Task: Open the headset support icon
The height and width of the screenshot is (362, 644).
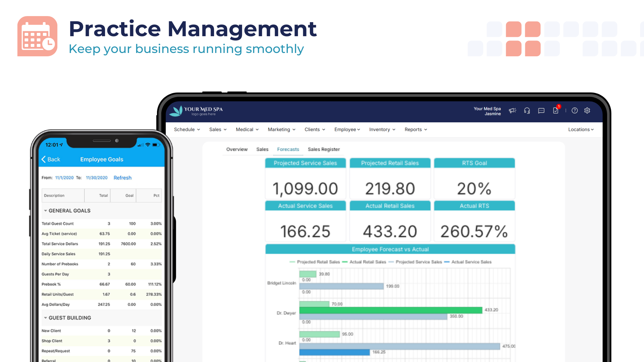Action: (527, 111)
